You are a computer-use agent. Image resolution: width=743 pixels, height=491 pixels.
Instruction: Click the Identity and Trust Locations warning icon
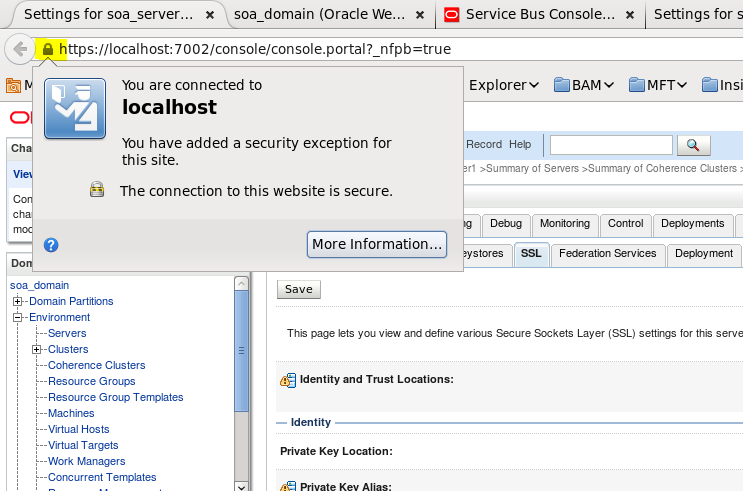pos(288,380)
